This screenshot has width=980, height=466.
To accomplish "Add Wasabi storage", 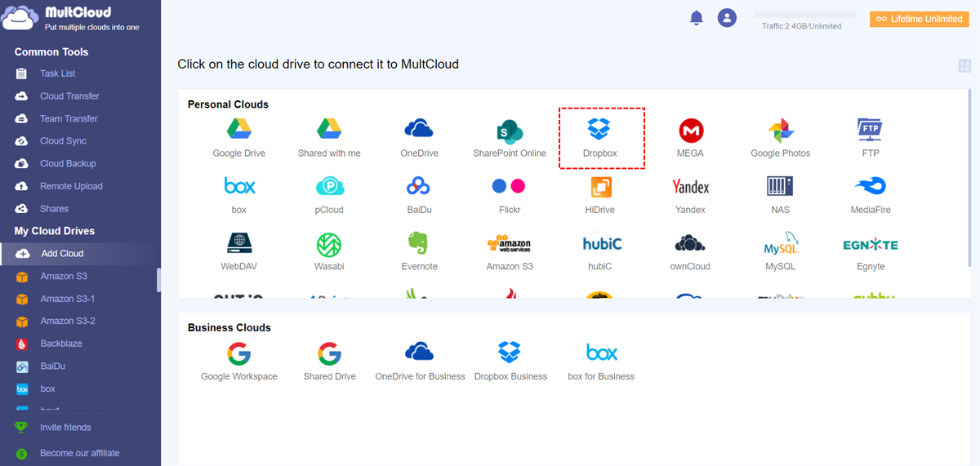I will pos(329,251).
